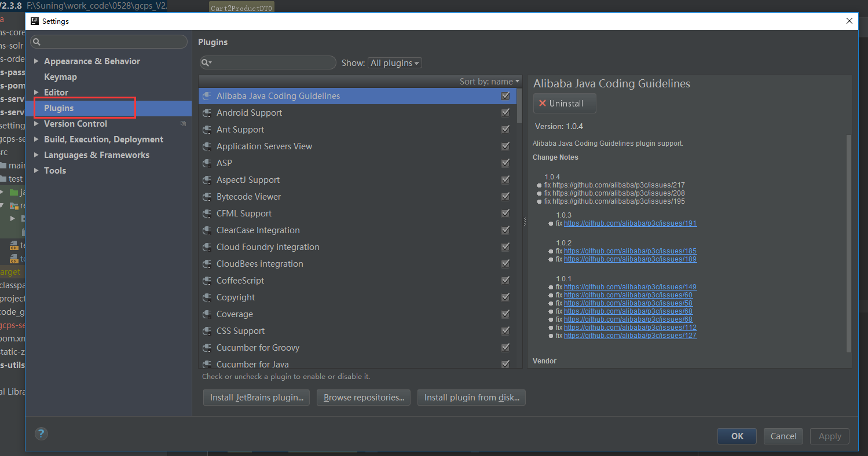The height and width of the screenshot is (456, 868).
Task: Select the Coverage plugin row
Action: [357, 314]
